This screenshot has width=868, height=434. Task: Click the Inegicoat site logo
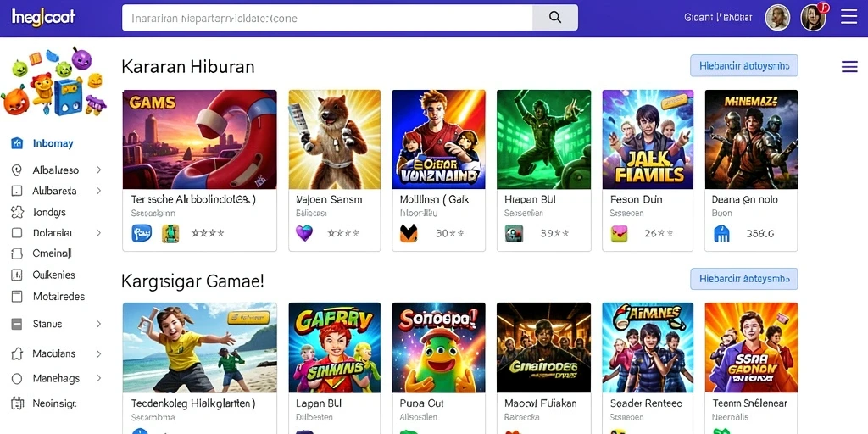pyautogui.click(x=43, y=17)
